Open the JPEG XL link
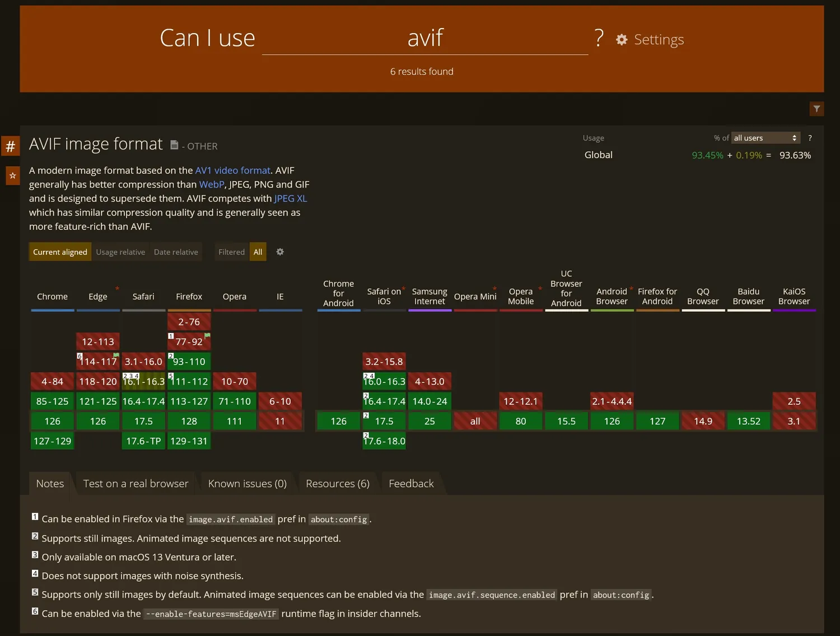Screen dimensions: 840x636 click(290, 198)
